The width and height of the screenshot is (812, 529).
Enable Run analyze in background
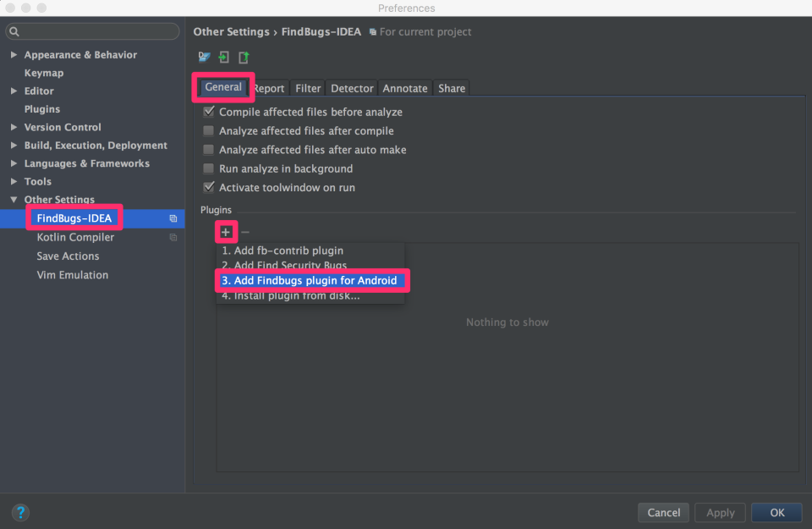(x=208, y=168)
